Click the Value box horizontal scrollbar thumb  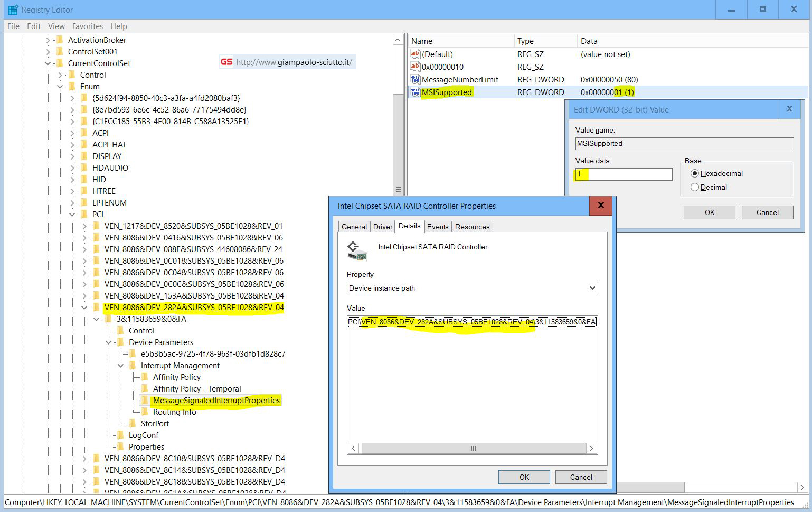474,448
